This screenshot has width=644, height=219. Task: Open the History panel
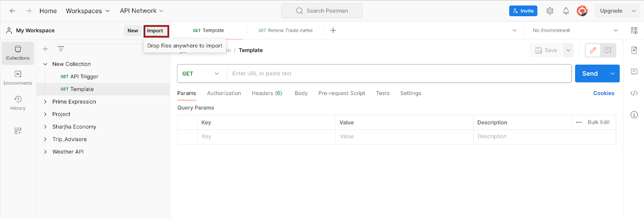[x=18, y=103]
